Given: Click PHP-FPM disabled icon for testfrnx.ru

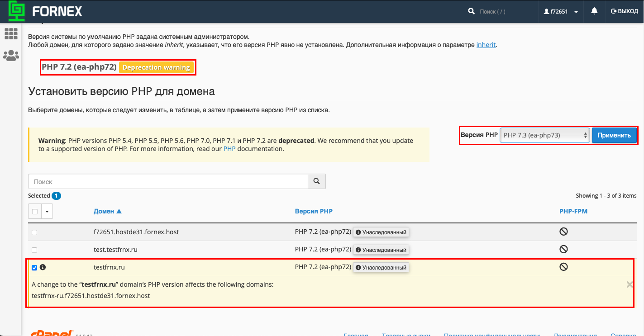Looking at the screenshot, I should pyautogui.click(x=563, y=267).
